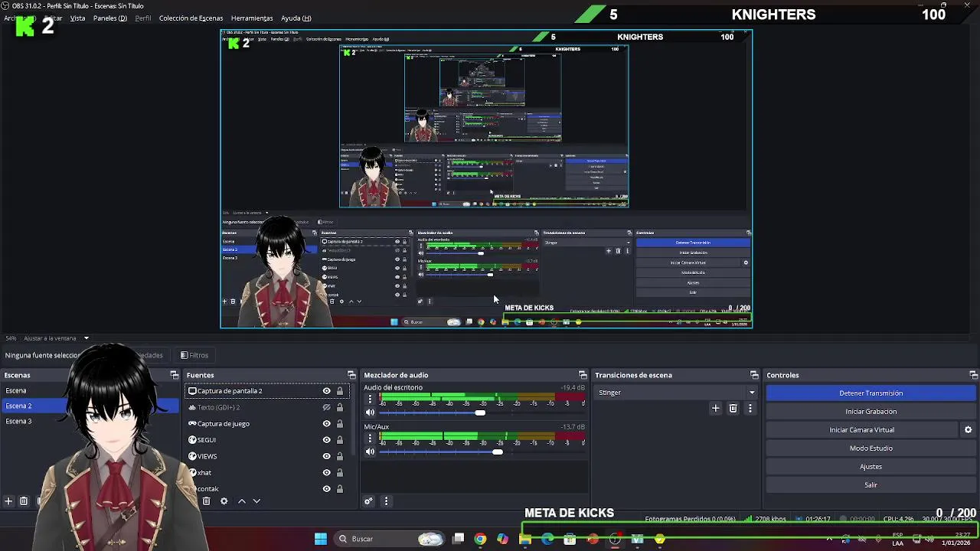The height and width of the screenshot is (551, 980).
Task: Show hidden system tray icons chevron
Action: pos(829,539)
